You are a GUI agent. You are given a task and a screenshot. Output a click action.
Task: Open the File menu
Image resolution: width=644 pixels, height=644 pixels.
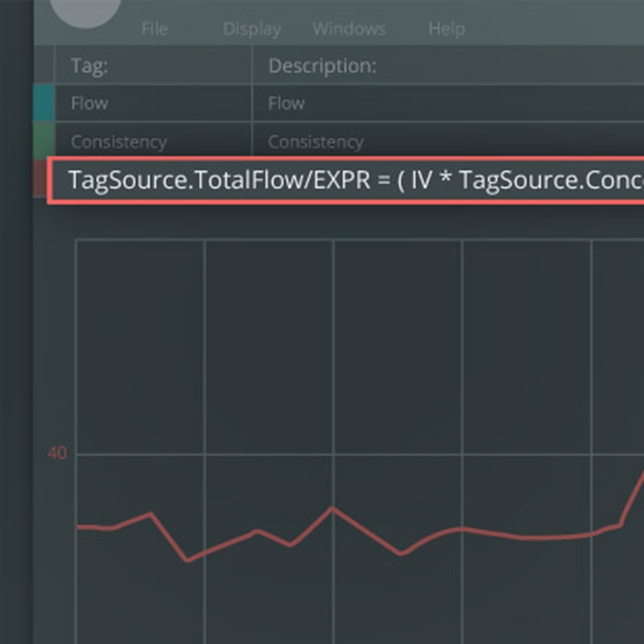(x=155, y=29)
